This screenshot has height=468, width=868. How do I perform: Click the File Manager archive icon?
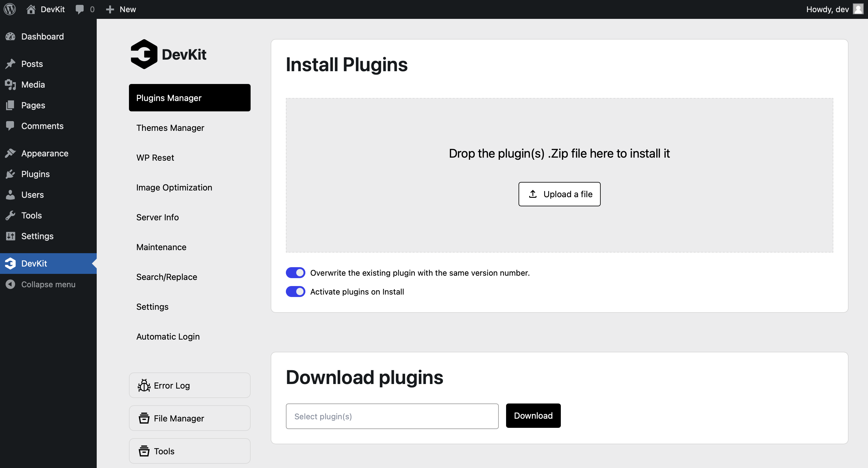click(x=144, y=418)
